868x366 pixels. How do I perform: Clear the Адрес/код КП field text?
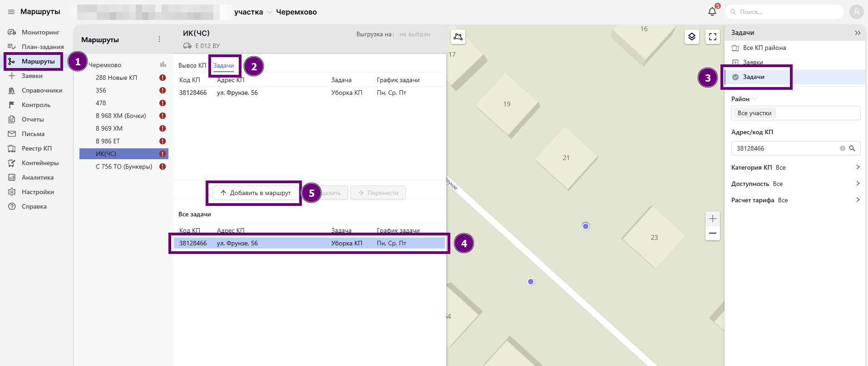click(x=843, y=148)
